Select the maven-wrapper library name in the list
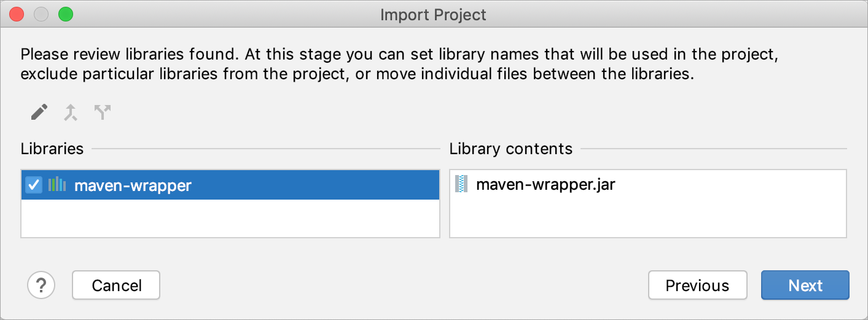This screenshot has width=868, height=320. pos(133,185)
